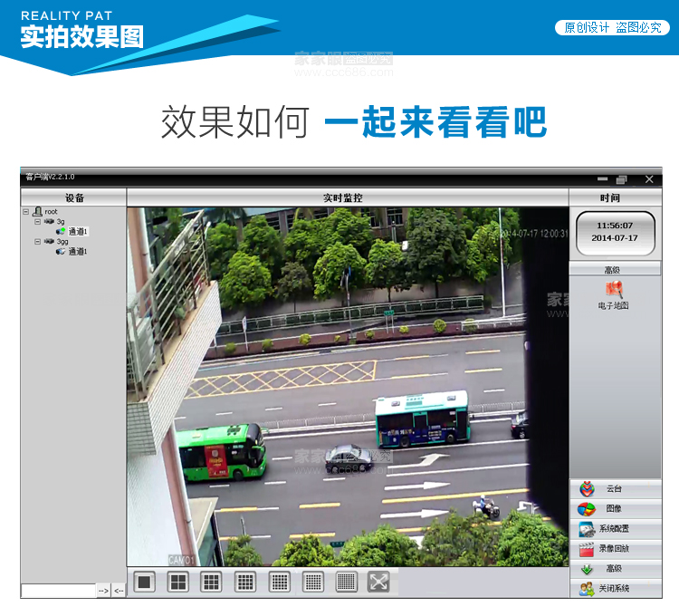Open 系统配置 system configuration
The height and width of the screenshot is (616, 679).
click(615, 529)
